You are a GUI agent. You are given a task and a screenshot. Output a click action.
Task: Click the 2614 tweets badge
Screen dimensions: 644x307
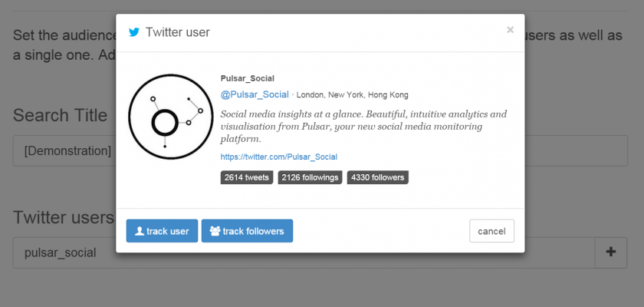point(246,177)
